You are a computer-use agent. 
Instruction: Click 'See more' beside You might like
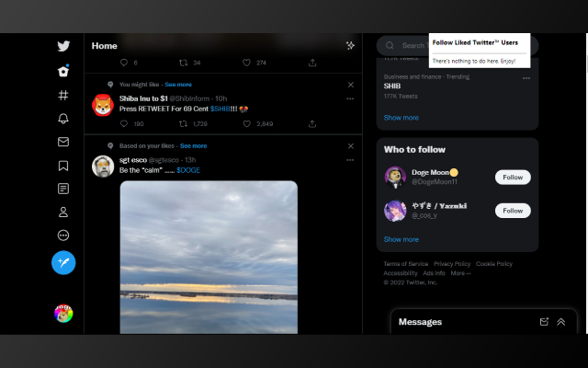pyautogui.click(x=178, y=85)
